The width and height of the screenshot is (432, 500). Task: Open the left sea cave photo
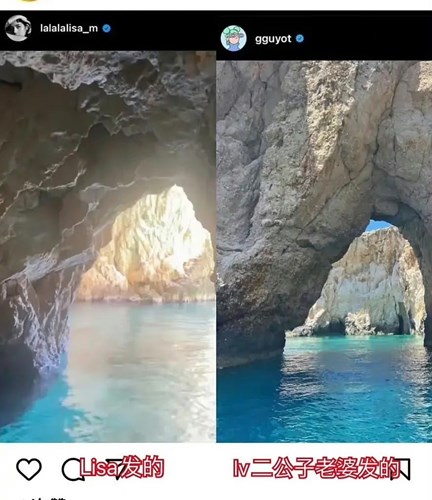coord(108,247)
